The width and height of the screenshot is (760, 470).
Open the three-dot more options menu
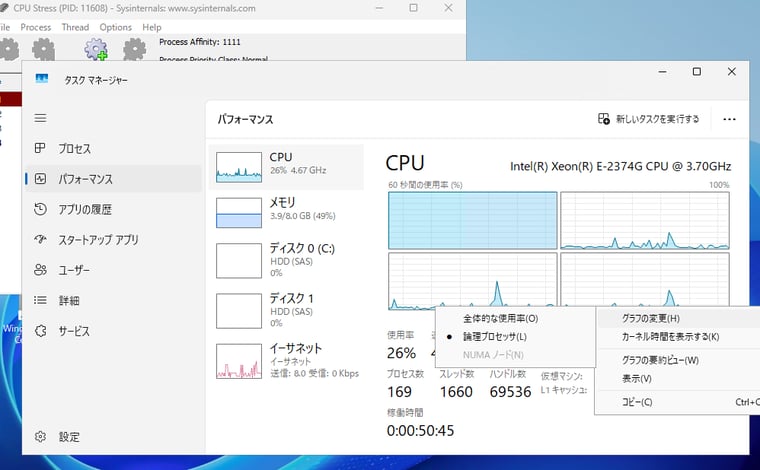click(x=729, y=119)
